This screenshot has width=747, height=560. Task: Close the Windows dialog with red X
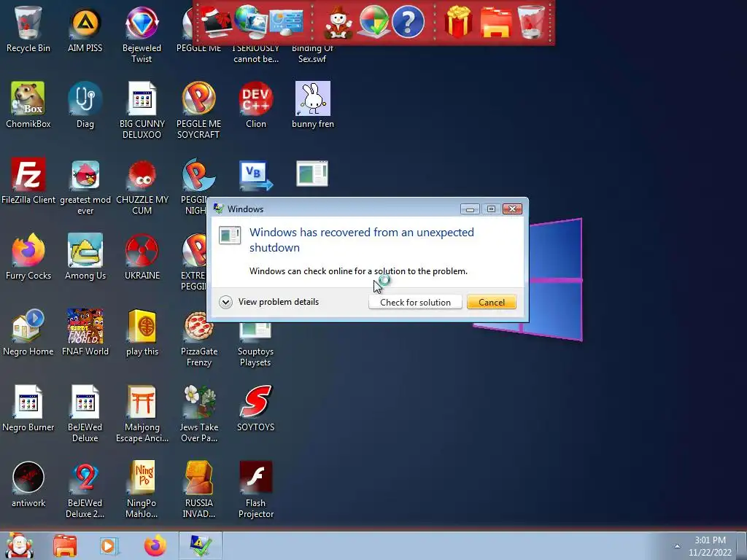(x=512, y=209)
